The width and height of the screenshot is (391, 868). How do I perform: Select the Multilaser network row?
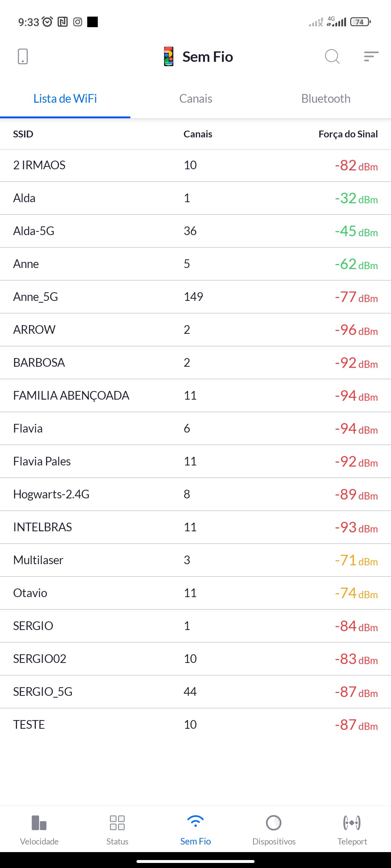[x=195, y=560]
